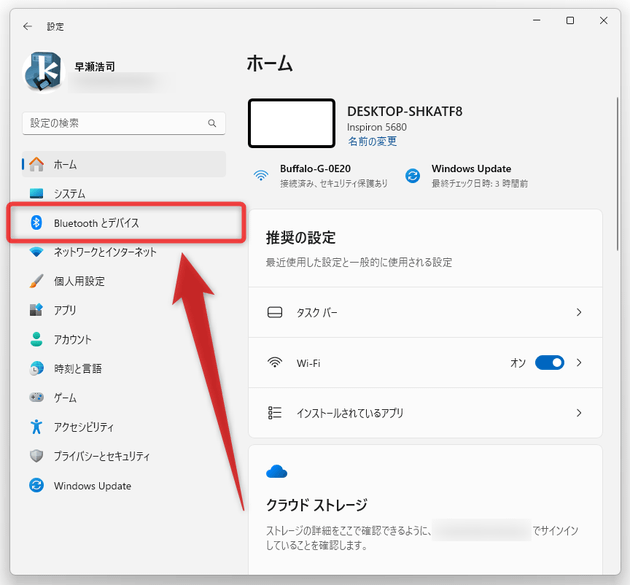Open インストールされているアプリ row chevron
The height and width of the screenshot is (585, 630).
[579, 413]
